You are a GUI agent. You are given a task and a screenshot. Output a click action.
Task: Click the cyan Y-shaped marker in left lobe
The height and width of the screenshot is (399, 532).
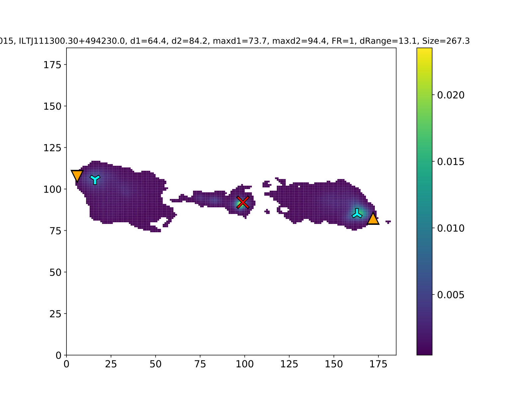click(95, 179)
